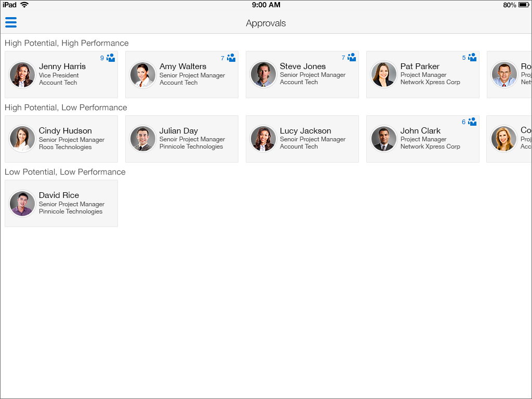Select the Pat Parker name
This screenshot has height=399, width=532.
420,66
